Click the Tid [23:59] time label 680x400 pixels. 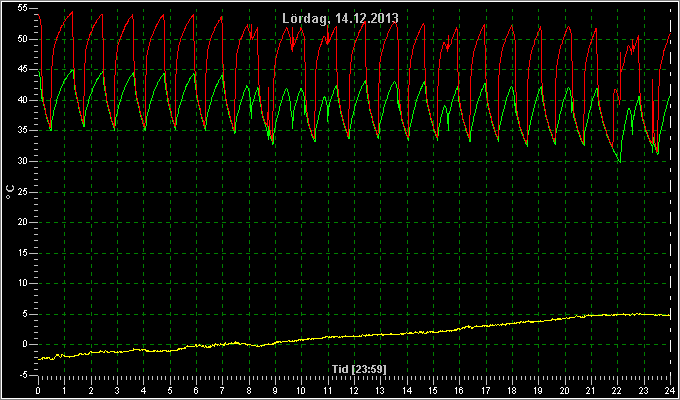point(359,369)
